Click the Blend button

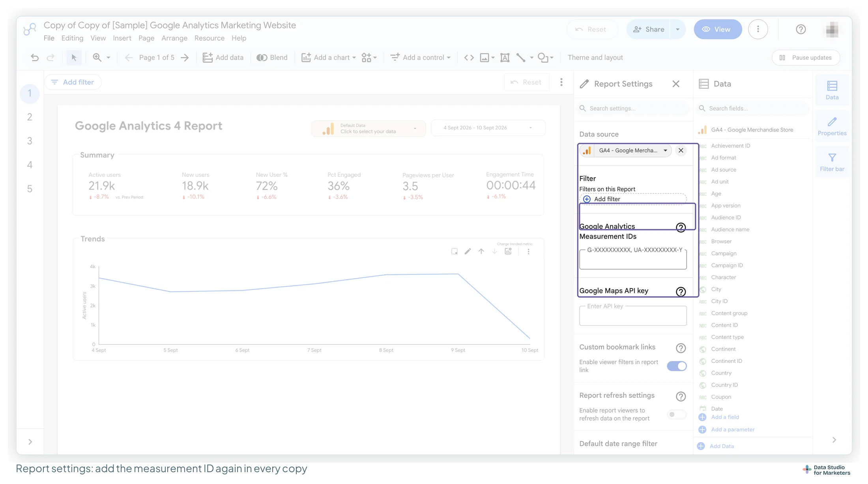[x=272, y=58]
